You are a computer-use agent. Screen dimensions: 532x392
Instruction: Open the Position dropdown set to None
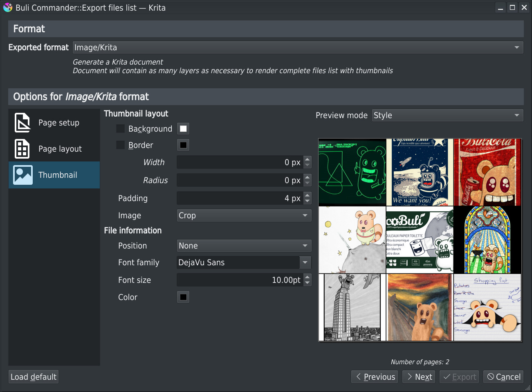[x=244, y=246]
